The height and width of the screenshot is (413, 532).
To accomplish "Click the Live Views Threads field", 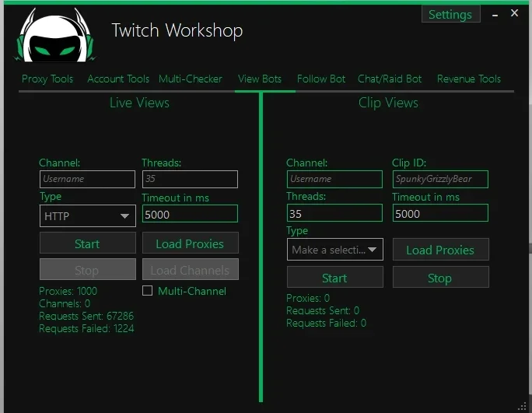I will [x=190, y=179].
